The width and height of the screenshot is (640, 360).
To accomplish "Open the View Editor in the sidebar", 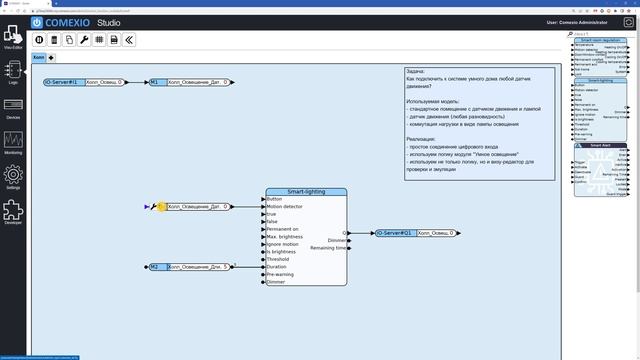I will coord(13,38).
